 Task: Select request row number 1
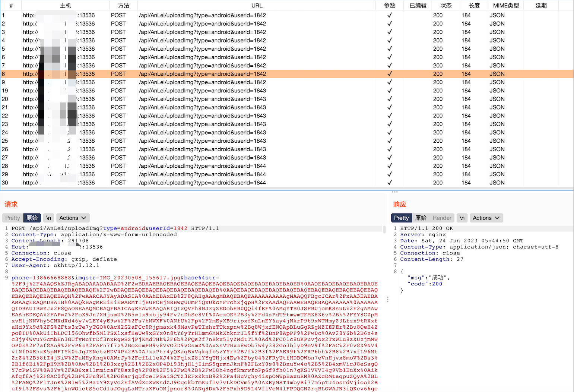click(287, 15)
